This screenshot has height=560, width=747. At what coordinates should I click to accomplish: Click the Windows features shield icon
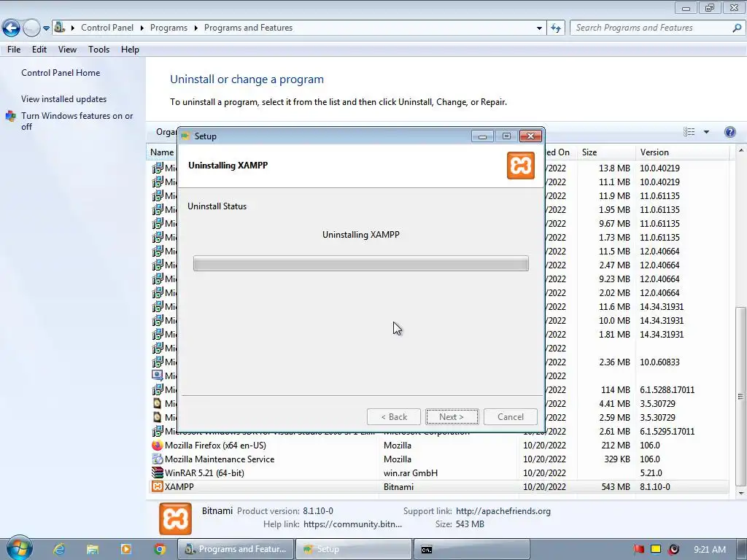(x=11, y=116)
